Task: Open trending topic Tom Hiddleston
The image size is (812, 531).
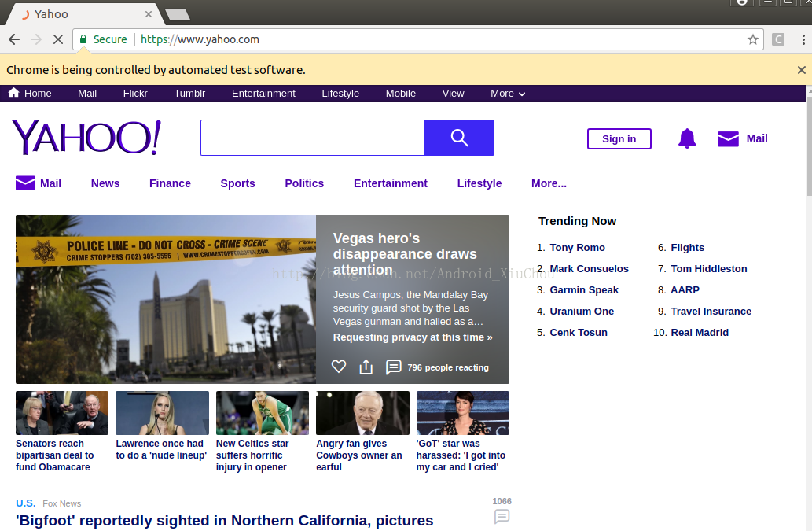Action: pos(709,269)
